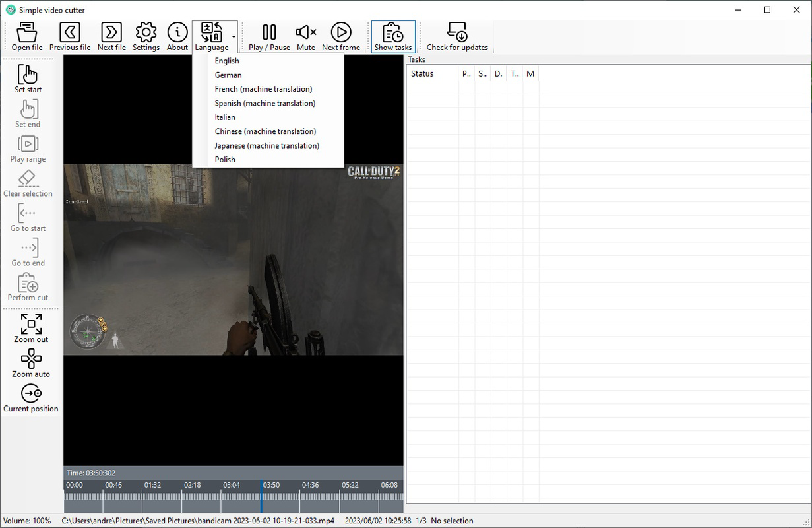Viewport: 812px width, 528px height.
Task: Advance to the Next frame
Action: [341, 36]
